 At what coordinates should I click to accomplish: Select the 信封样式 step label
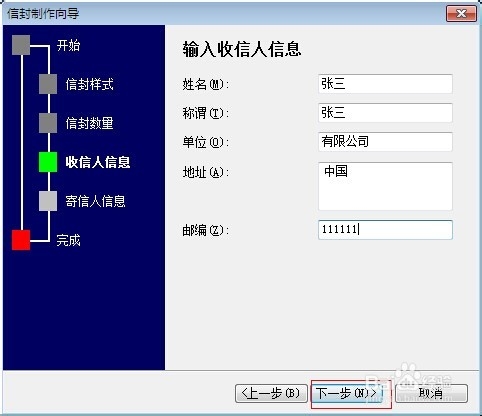pos(89,84)
